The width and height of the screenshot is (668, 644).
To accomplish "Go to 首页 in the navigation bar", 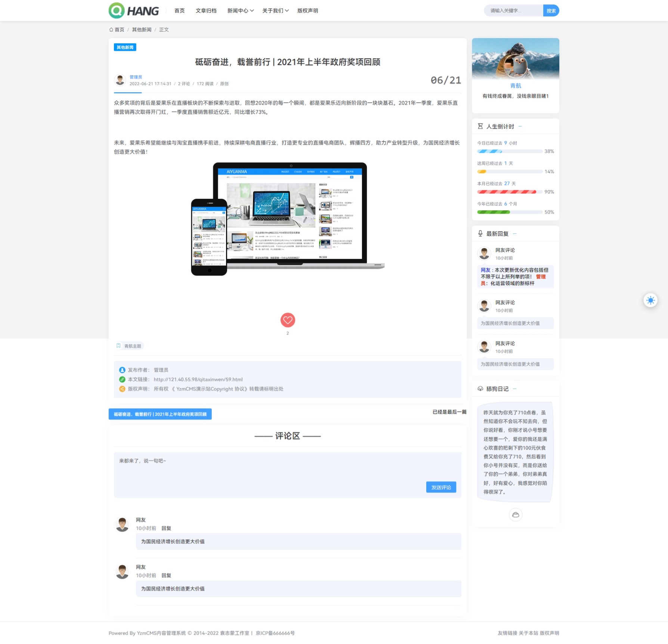I will (180, 10).
